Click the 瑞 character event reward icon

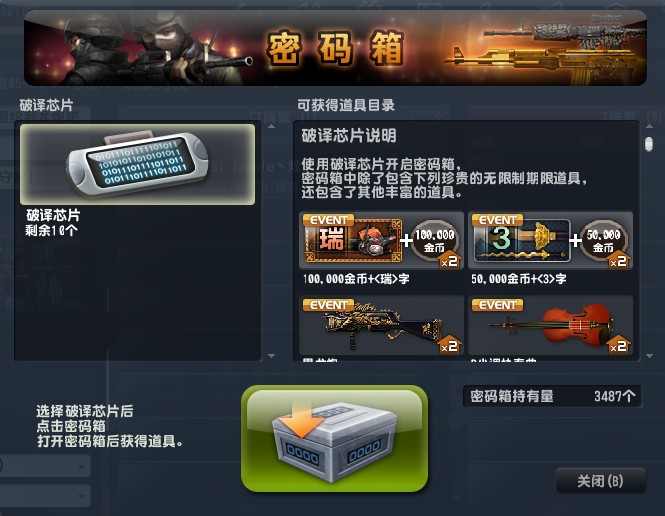click(x=353, y=239)
